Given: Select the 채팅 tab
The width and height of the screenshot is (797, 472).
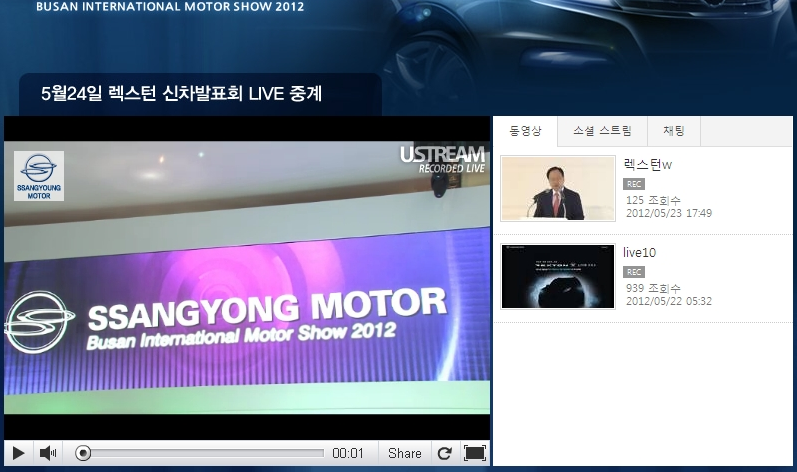Looking at the screenshot, I should pos(674,131).
